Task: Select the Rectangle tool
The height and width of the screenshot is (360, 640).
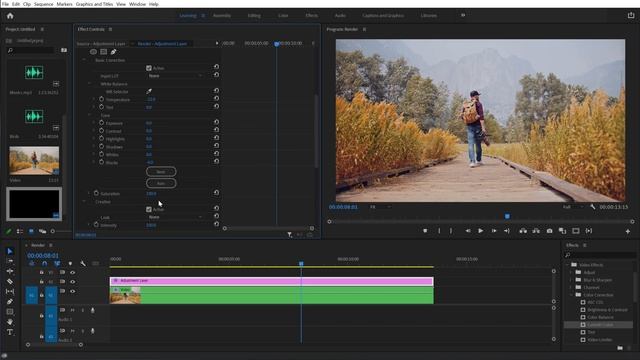Action: pyautogui.click(x=10, y=312)
